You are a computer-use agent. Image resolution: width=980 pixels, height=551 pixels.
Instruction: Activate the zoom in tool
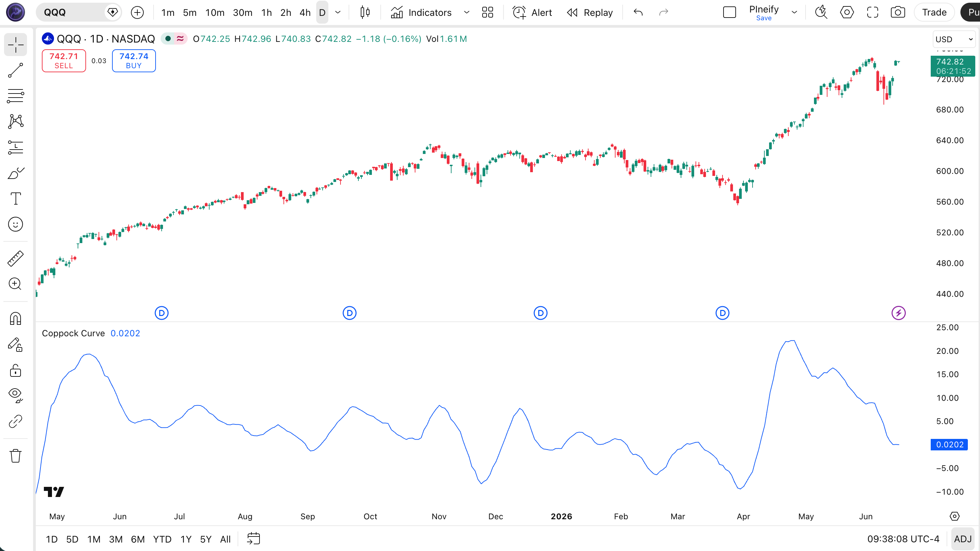[16, 284]
